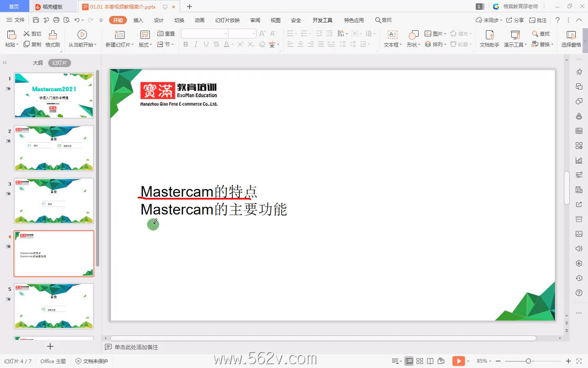This screenshot has width=588, height=368.
Task: Open the history clock icon in right sidebar
Action: 579,278
